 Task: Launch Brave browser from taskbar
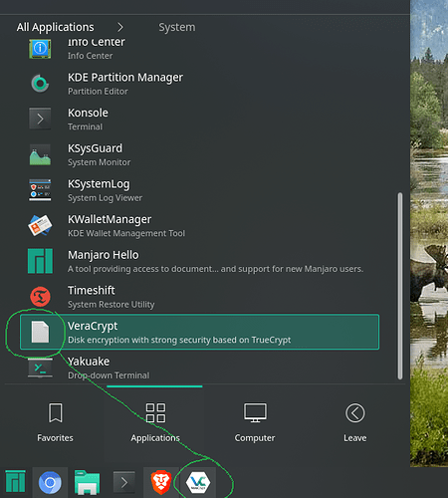point(161,482)
